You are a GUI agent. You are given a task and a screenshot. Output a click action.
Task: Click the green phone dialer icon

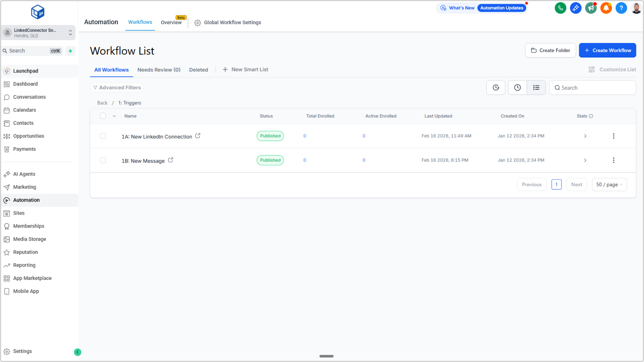(560, 8)
